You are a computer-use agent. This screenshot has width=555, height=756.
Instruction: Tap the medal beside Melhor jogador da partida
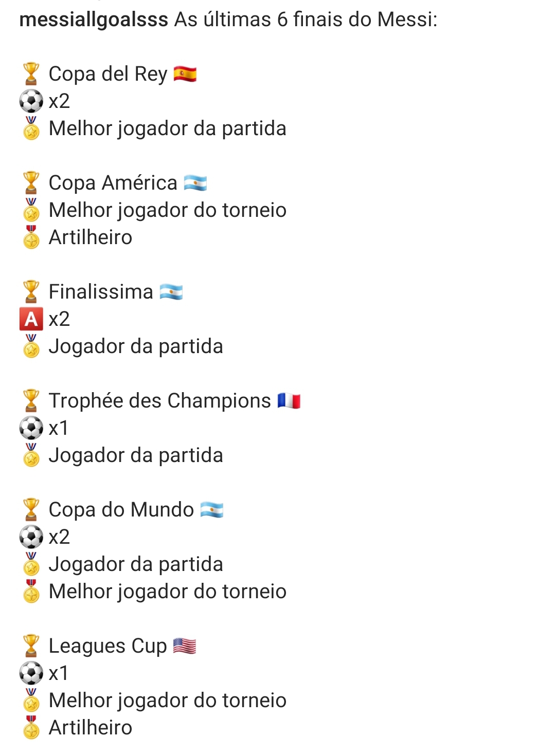[x=31, y=128]
